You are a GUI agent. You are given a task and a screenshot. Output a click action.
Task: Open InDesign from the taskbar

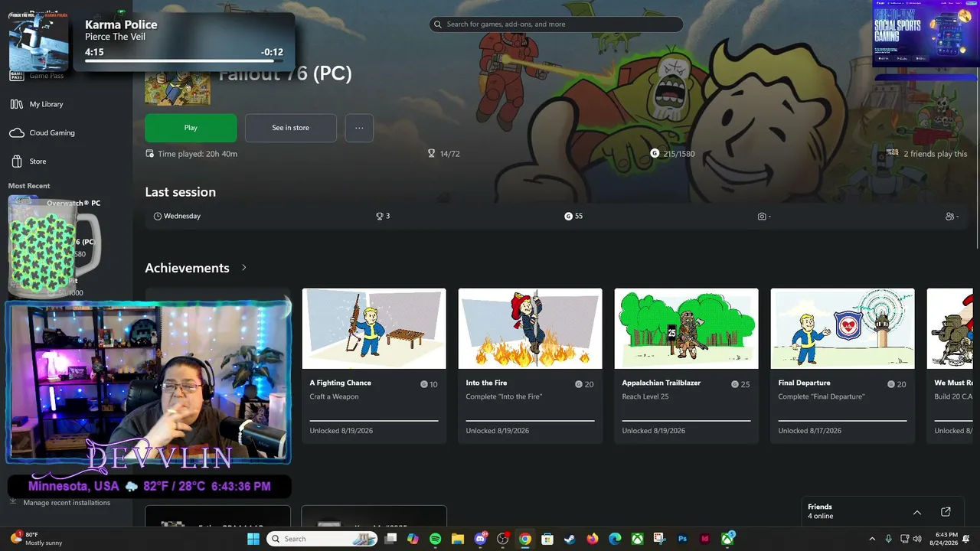click(705, 539)
